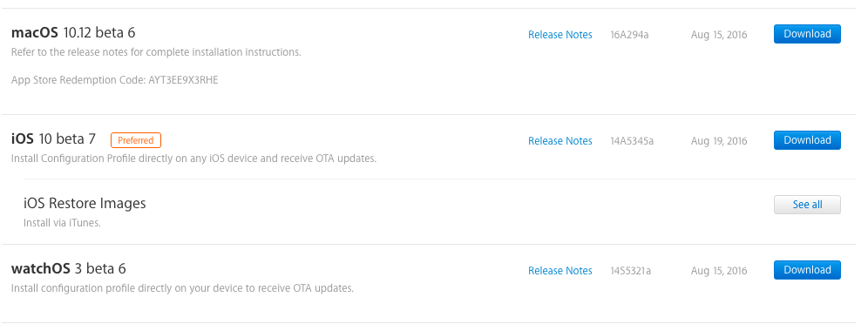The image size is (868, 324).
Task: Click the Aug 19, 2016 date
Action: pyautogui.click(x=718, y=142)
